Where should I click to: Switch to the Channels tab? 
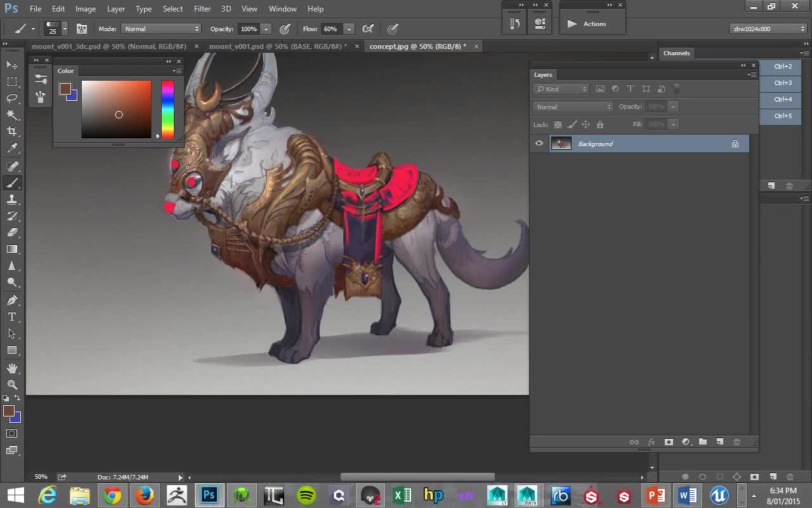tap(676, 53)
